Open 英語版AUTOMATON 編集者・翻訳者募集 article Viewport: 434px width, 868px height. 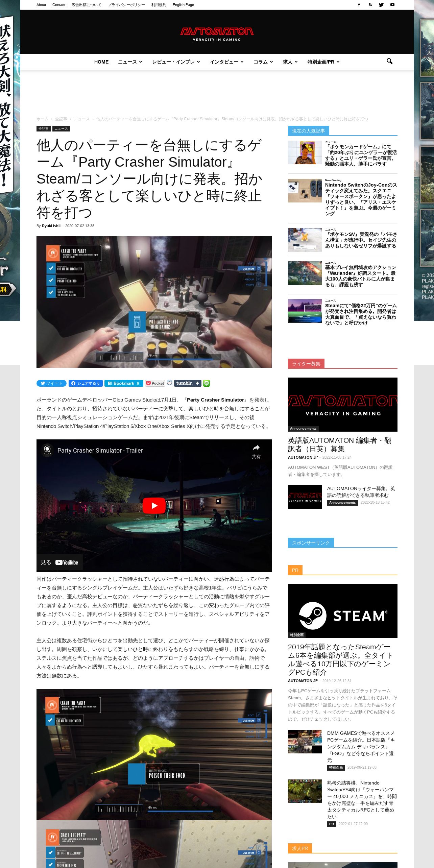pos(340,444)
